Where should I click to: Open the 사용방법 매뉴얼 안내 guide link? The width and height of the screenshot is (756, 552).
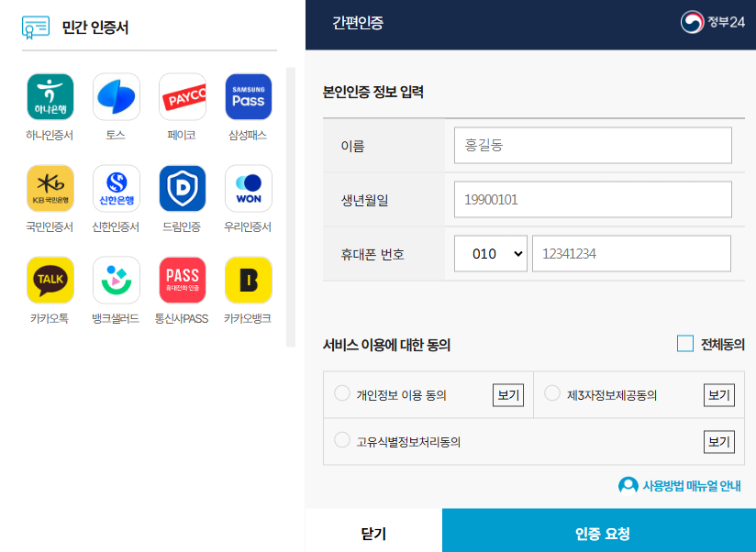click(679, 487)
